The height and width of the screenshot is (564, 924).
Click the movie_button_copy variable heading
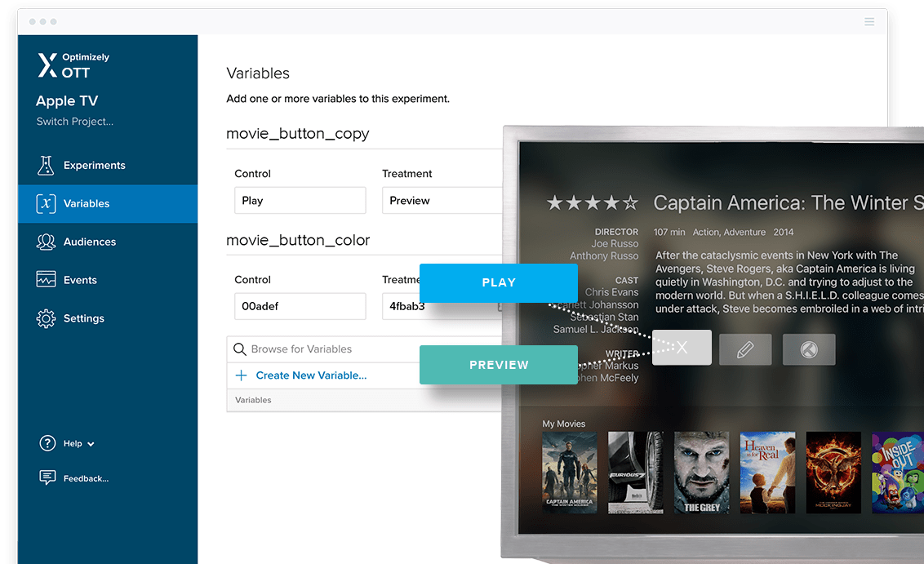tap(298, 134)
